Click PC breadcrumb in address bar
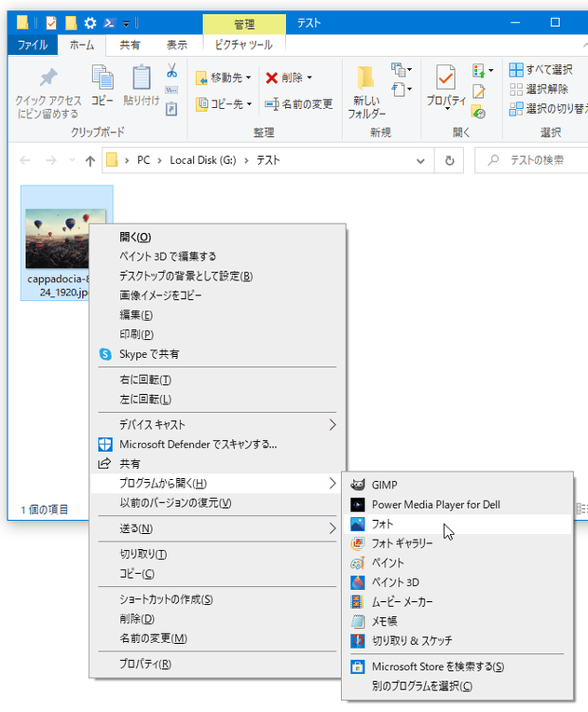Screen dimensions: 588x712 (x=144, y=160)
